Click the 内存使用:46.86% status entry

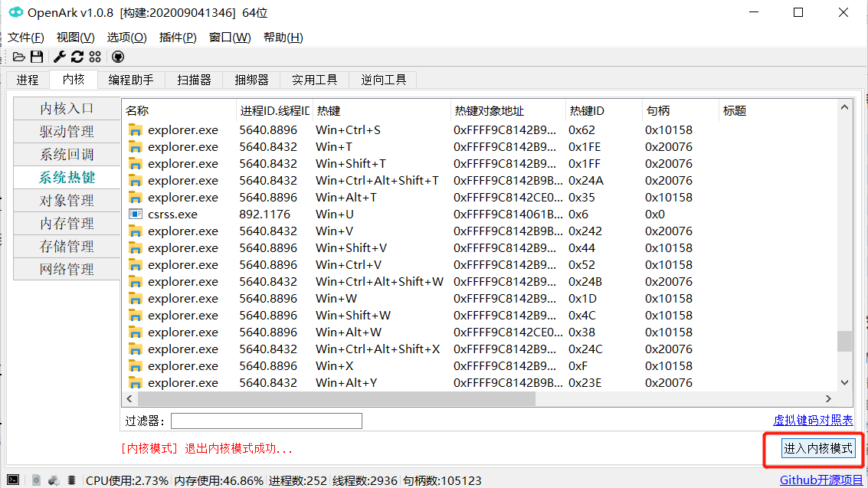tap(218, 480)
